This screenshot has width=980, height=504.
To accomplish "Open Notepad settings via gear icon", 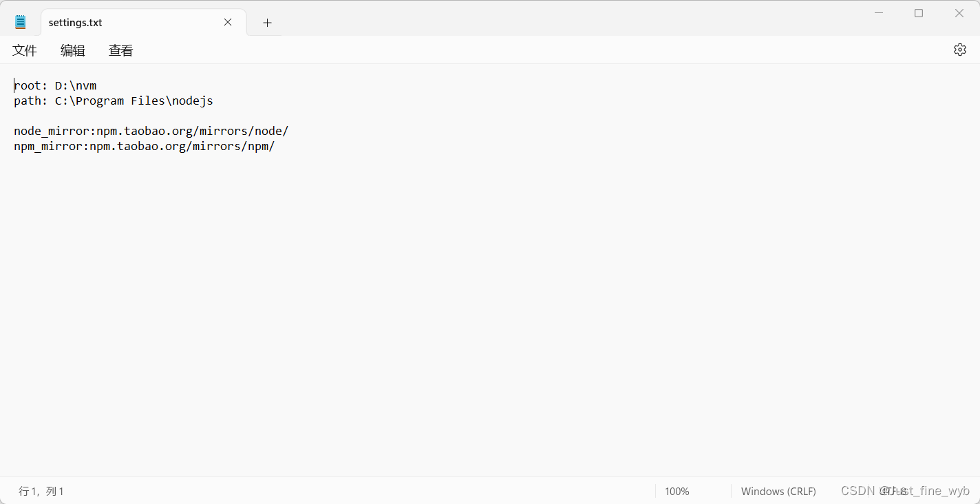I will (959, 49).
